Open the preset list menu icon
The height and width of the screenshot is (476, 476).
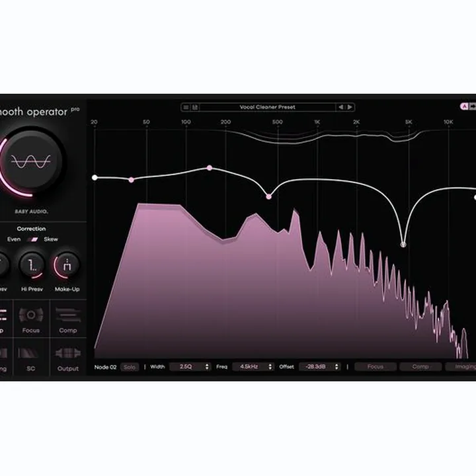point(186,107)
